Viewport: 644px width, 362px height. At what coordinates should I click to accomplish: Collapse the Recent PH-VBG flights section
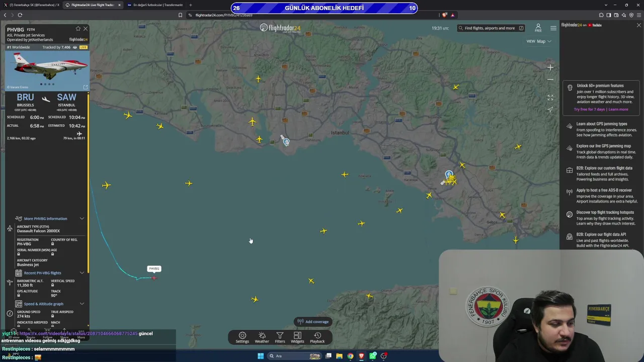[82, 273]
